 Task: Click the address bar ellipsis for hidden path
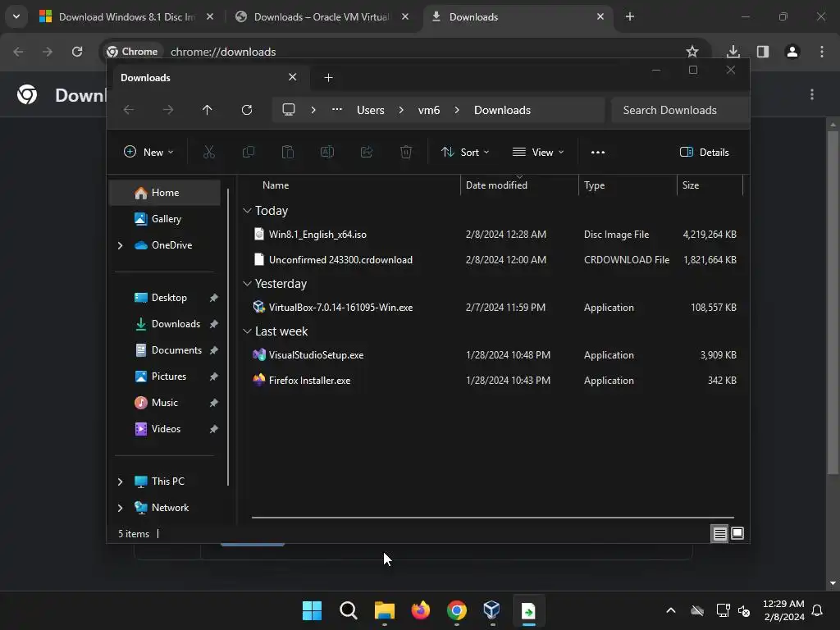[337, 109]
